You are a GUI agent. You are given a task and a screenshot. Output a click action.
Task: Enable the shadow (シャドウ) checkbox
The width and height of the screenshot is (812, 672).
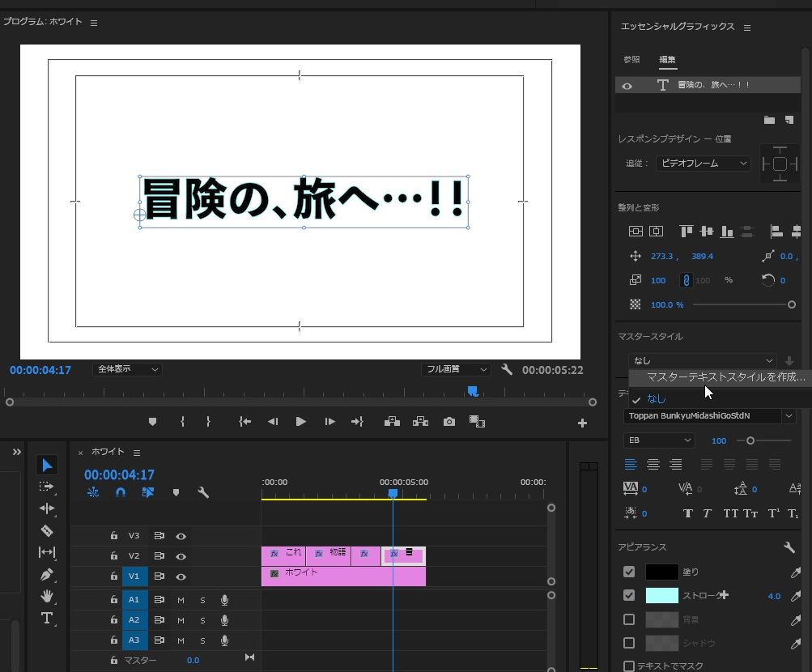point(629,643)
